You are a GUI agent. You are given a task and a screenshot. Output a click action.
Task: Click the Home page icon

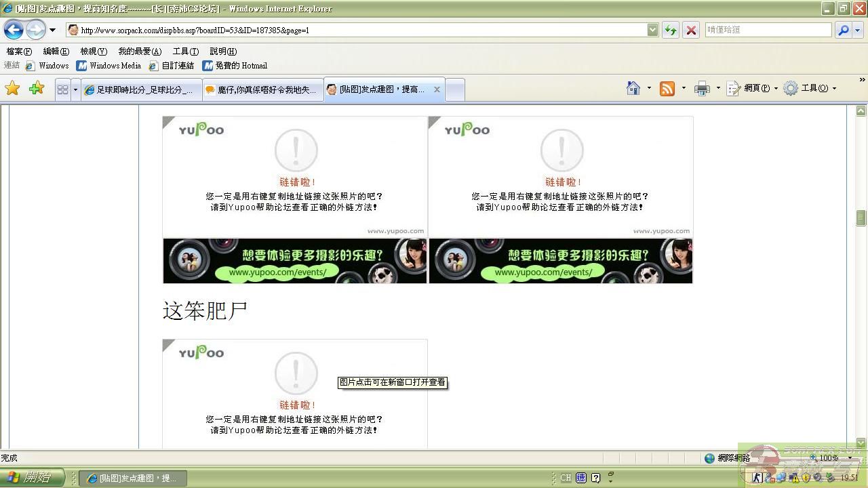point(633,88)
